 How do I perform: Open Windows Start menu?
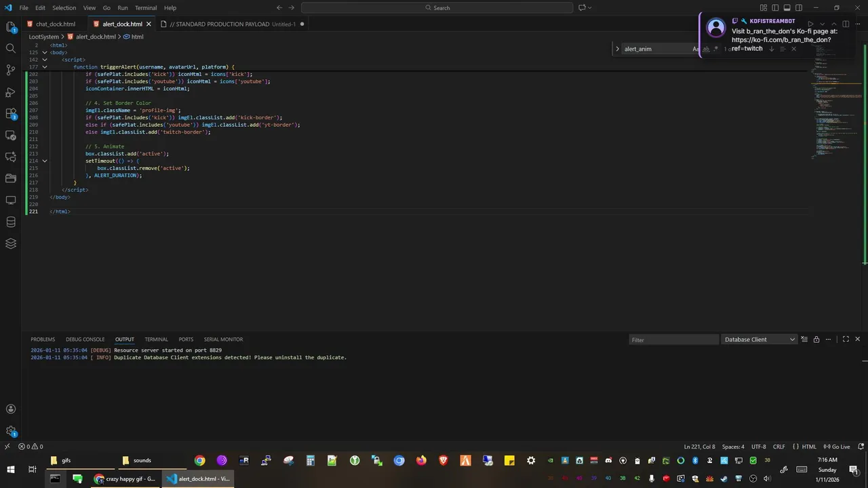pyautogui.click(x=11, y=470)
